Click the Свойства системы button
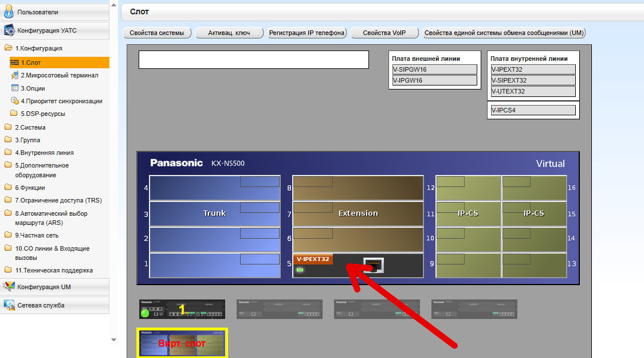This screenshot has width=644, height=358. click(x=157, y=33)
